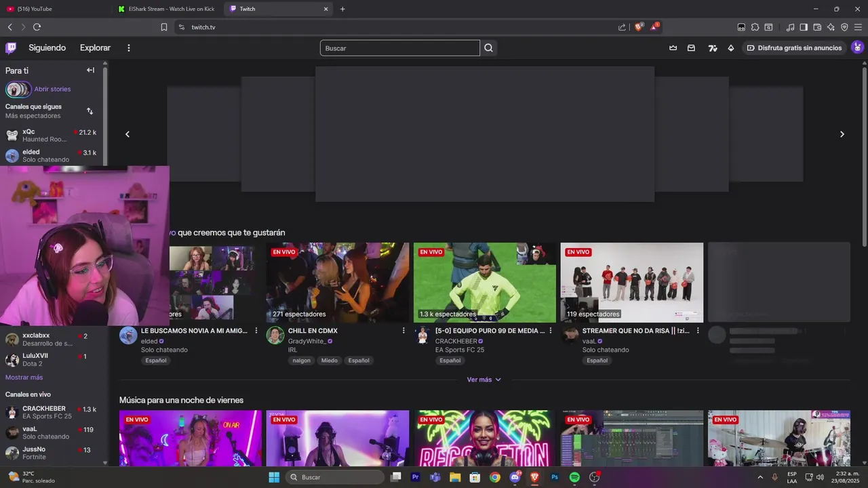Click Disfruta gratis sin anuncios button
Screen dimensions: 868x488
click(x=794, y=47)
